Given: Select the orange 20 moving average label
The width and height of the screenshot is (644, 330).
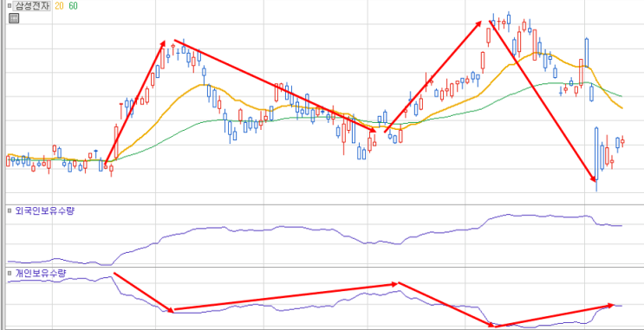Looking at the screenshot, I should pyautogui.click(x=59, y=6).
